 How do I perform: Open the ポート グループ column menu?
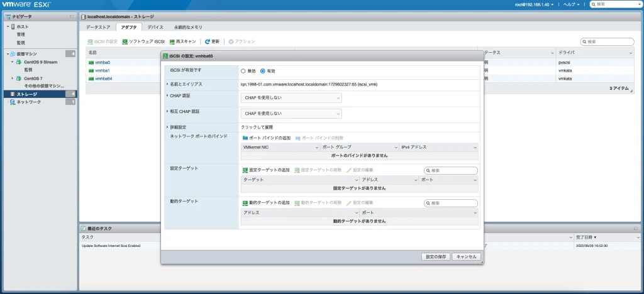tap(396, 147)
